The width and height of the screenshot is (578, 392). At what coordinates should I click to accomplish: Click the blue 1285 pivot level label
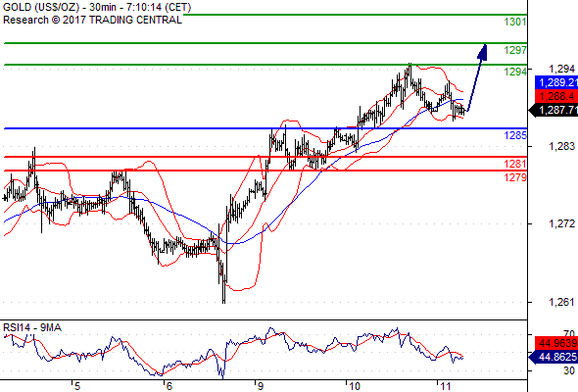click(515, 135)
